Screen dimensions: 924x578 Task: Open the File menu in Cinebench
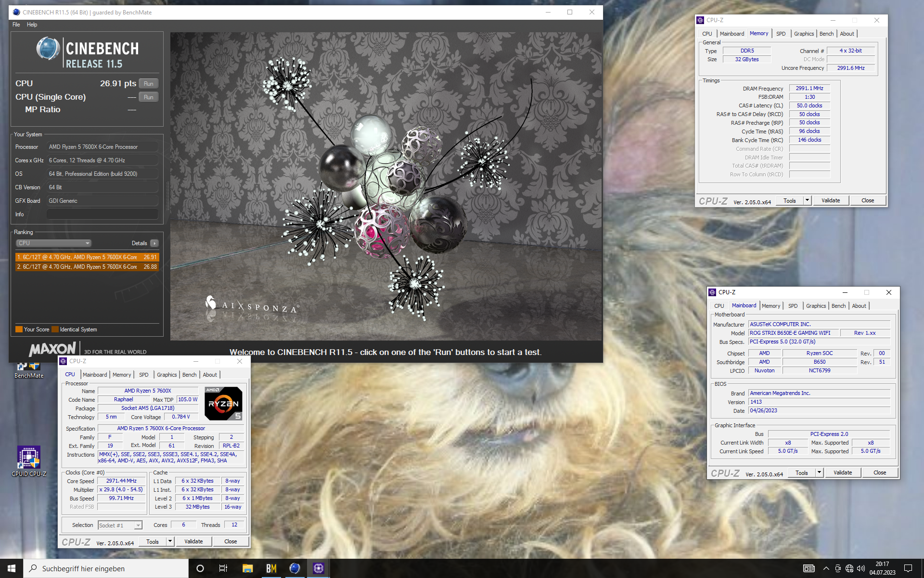point(16,25)
